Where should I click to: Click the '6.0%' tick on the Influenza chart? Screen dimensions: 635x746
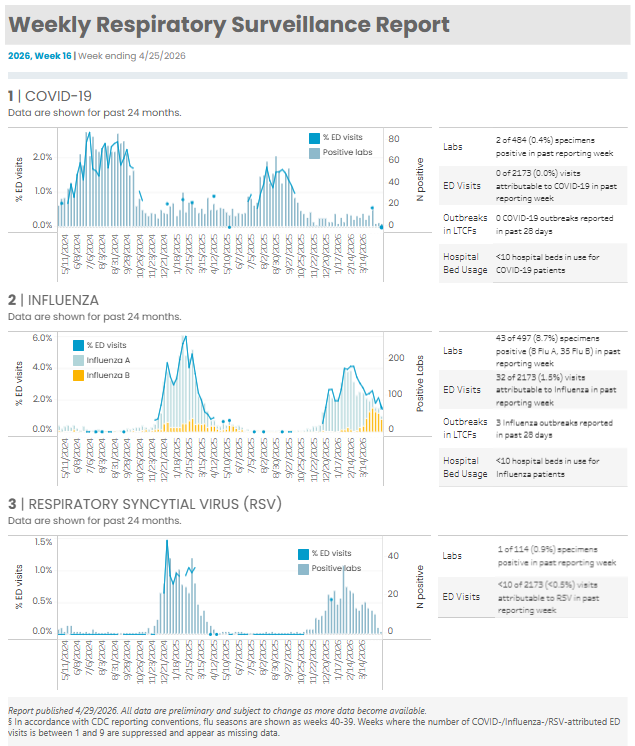pos(42,338)
